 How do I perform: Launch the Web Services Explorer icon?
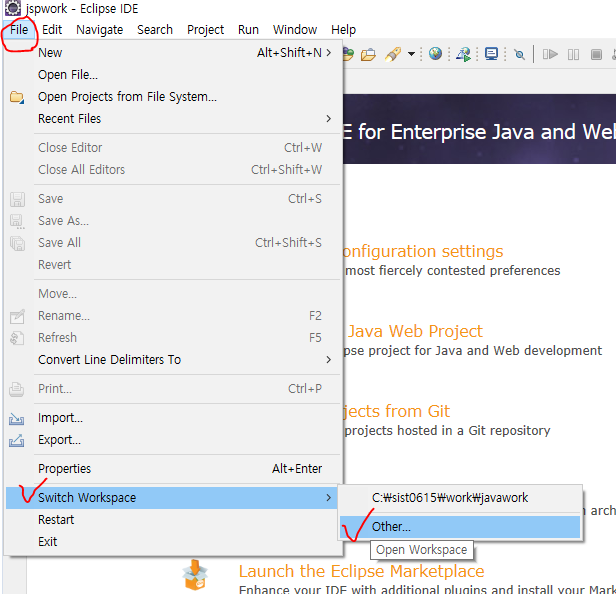(x=464, y=54)
